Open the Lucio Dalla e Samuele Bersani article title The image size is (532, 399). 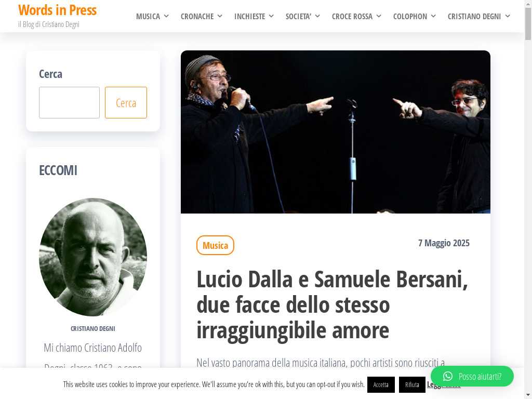(x=332, y=304)
